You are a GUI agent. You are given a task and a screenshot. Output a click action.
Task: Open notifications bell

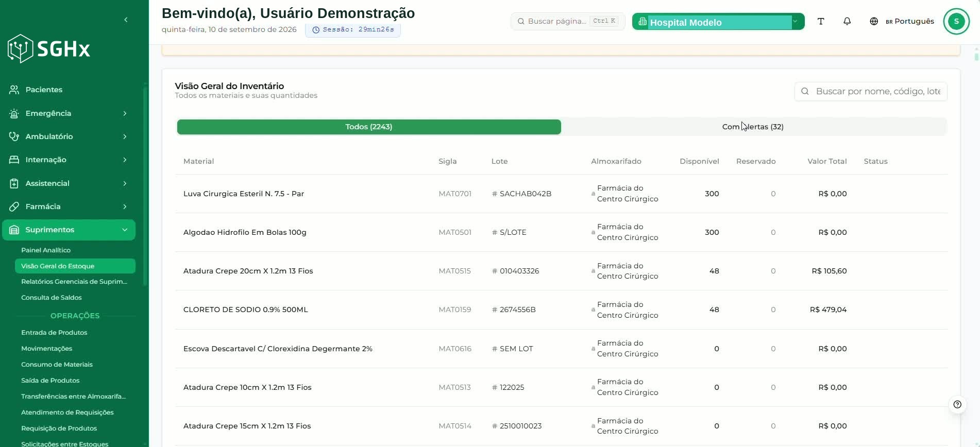click(x=847, y=21)
